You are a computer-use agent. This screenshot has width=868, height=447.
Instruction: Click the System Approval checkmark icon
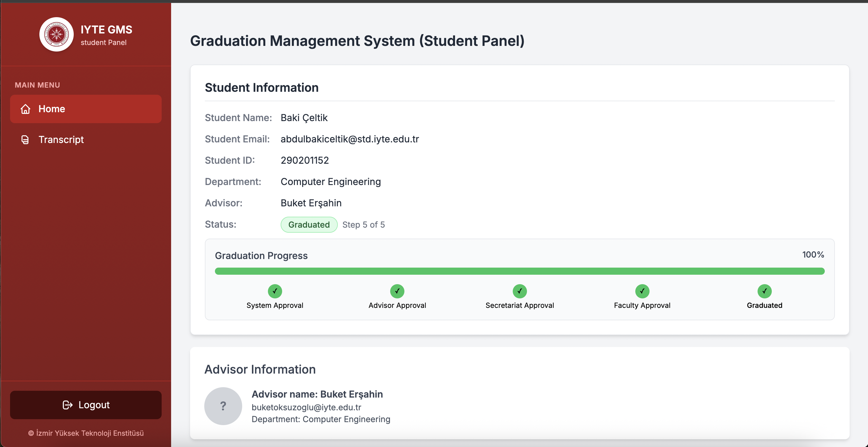pyautogui.click(x=275, y=291)
